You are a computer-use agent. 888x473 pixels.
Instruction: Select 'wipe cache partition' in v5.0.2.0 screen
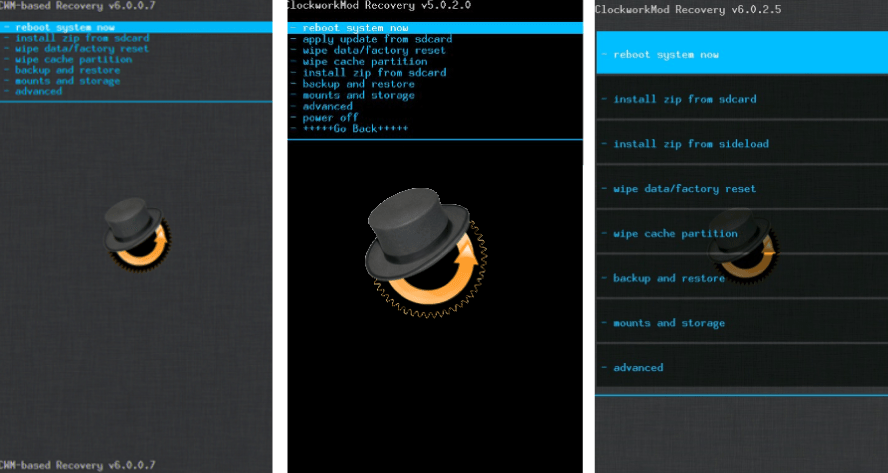[x=365, y=62]
